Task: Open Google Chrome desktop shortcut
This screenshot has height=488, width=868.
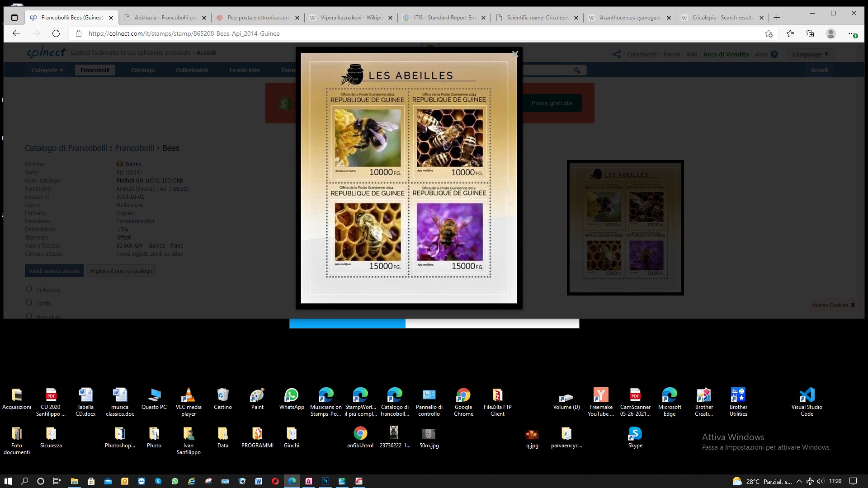Action: click(463, 402)
